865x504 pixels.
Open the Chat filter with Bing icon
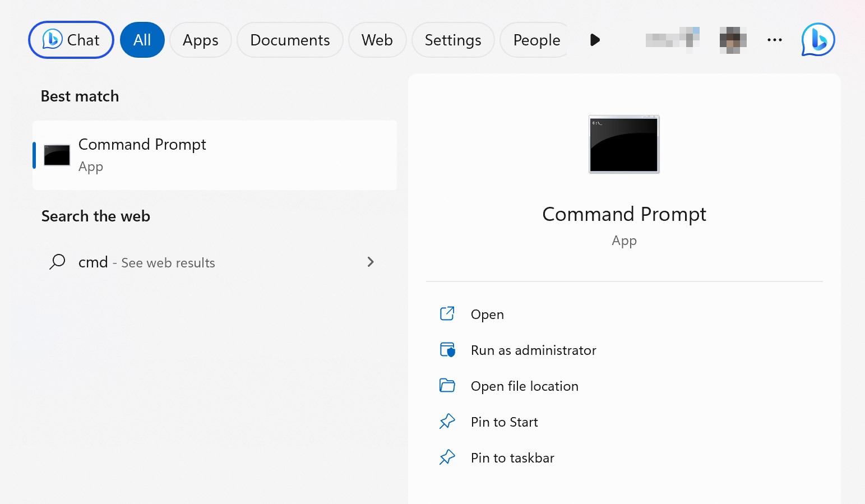(71, 40)
